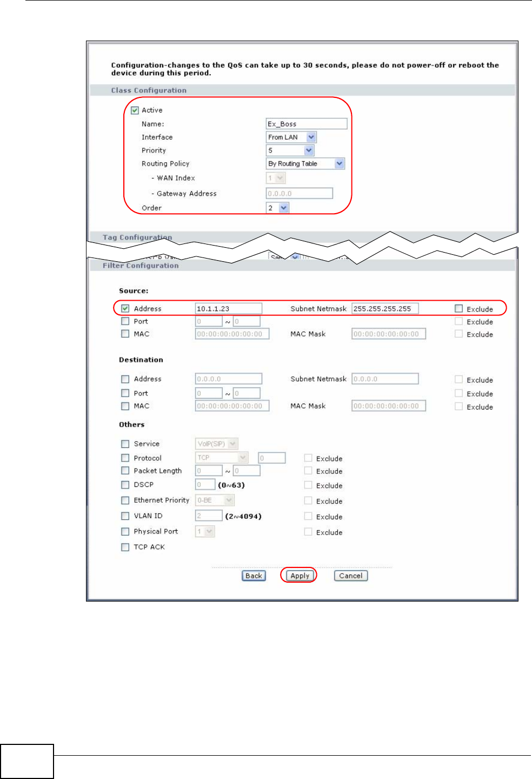Click the Destination MAC Mask field
This screenshot has height=779, width=532.
coord(389,406)
